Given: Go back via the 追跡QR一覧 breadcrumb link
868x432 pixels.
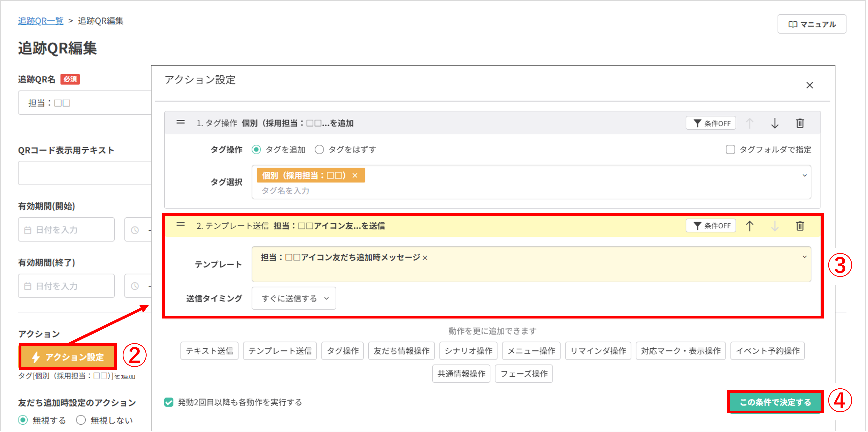Looking at the screenshot, I should coord(40,21).
